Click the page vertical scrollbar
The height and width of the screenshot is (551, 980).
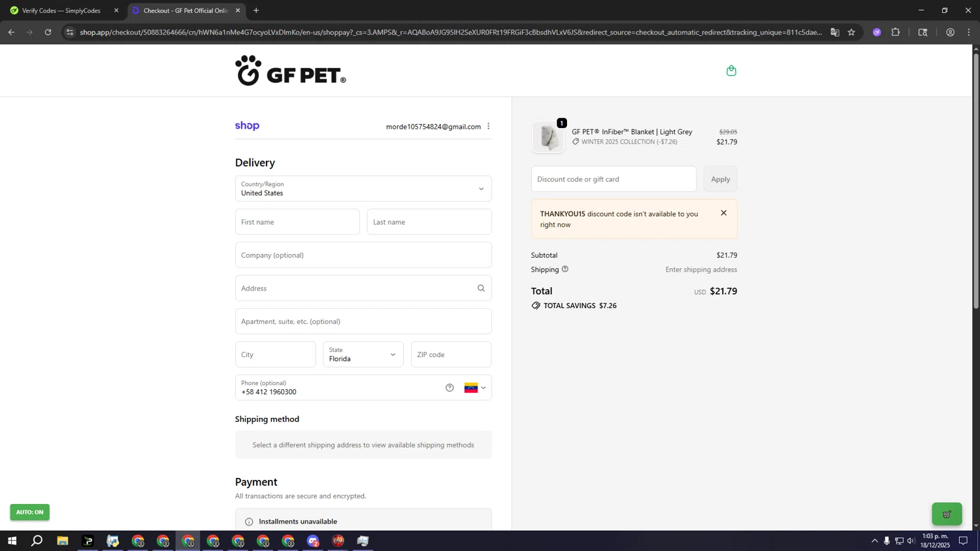976,181
